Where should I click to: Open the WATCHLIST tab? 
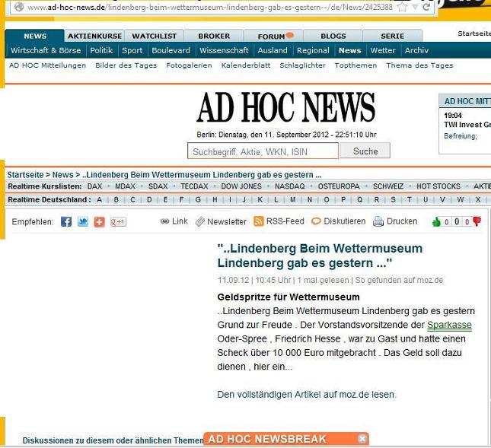coord(155,36)
